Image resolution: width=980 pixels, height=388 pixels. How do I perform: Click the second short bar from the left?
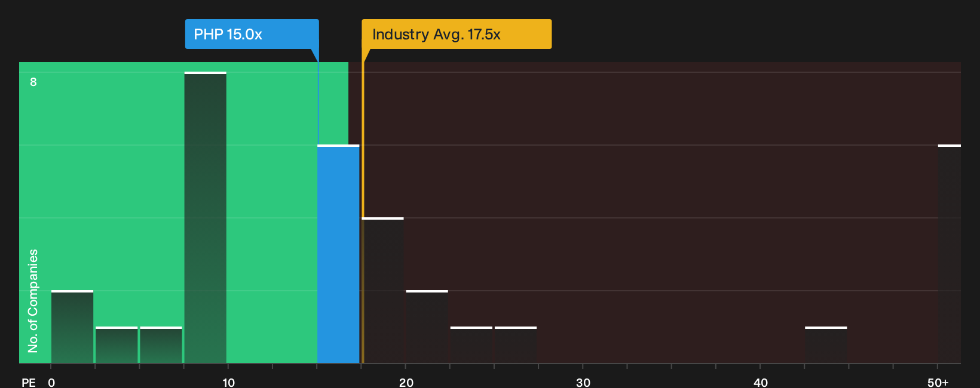[117, 345]
